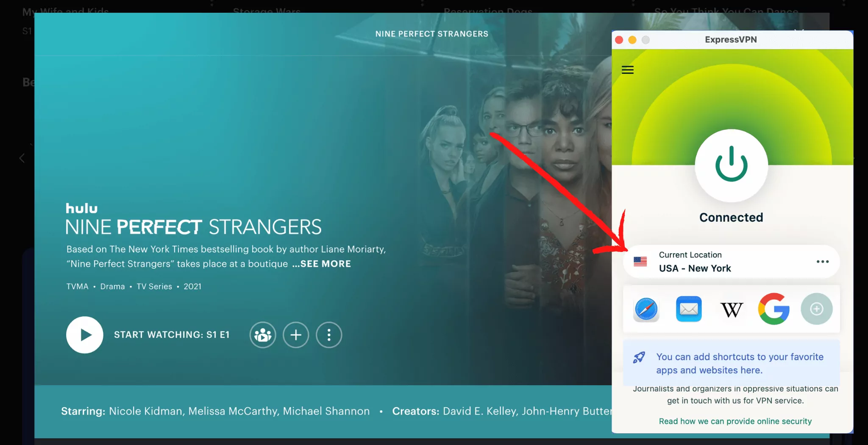Toggle the ExpressVPN power button

[731, 165]
